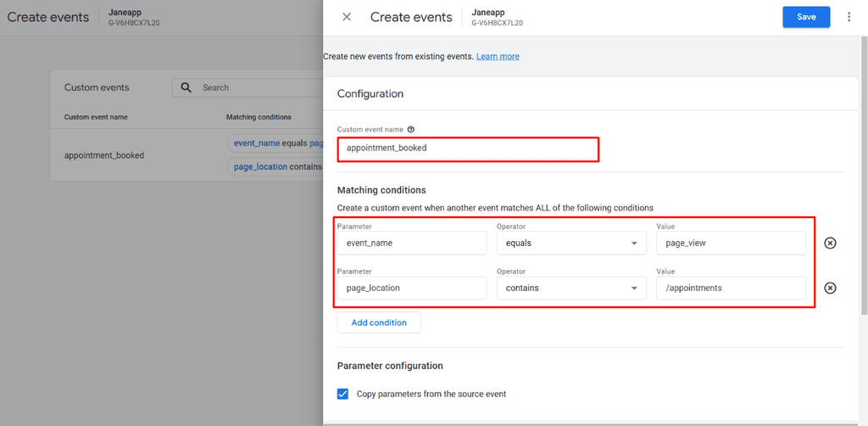Screen dimensions: 868x426
Task: Click the Janeapp property name in panel header
Action: 487,12
